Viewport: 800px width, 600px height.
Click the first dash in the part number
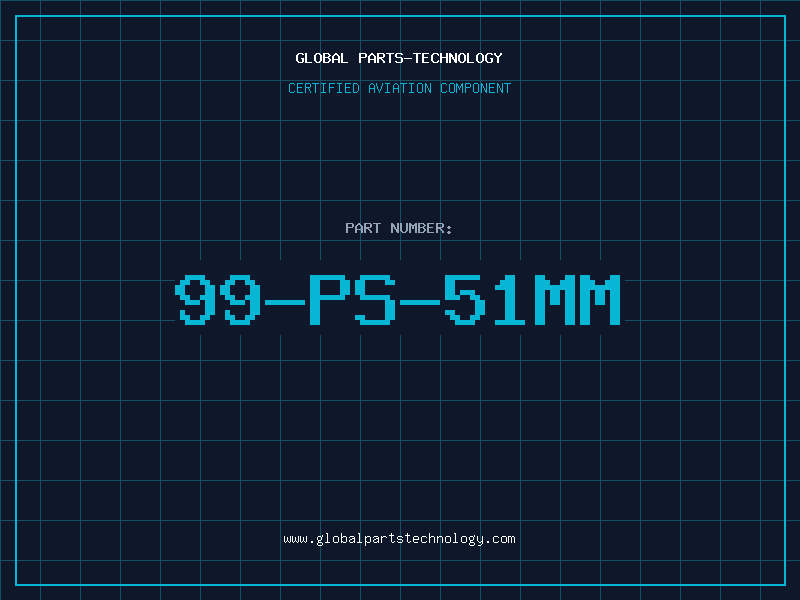(x=286, y=302)
